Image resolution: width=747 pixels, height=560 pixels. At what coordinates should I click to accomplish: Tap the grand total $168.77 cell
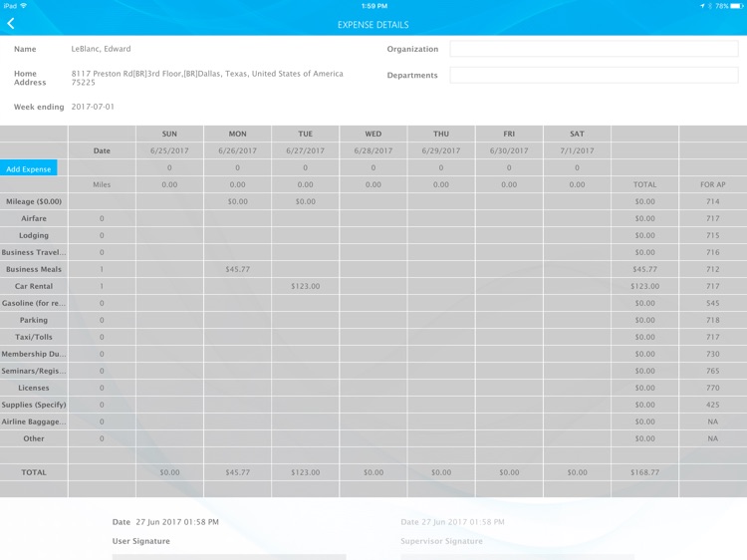pos(645,472)
